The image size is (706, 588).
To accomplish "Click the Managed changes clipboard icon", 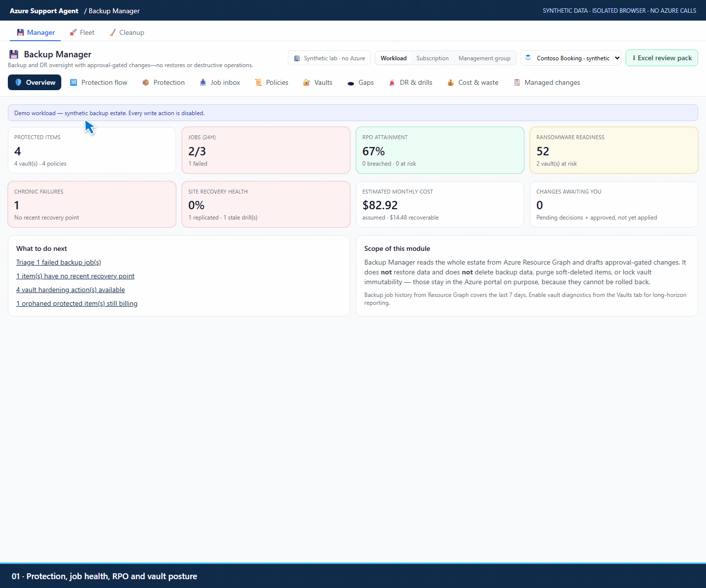I will 517,82.
